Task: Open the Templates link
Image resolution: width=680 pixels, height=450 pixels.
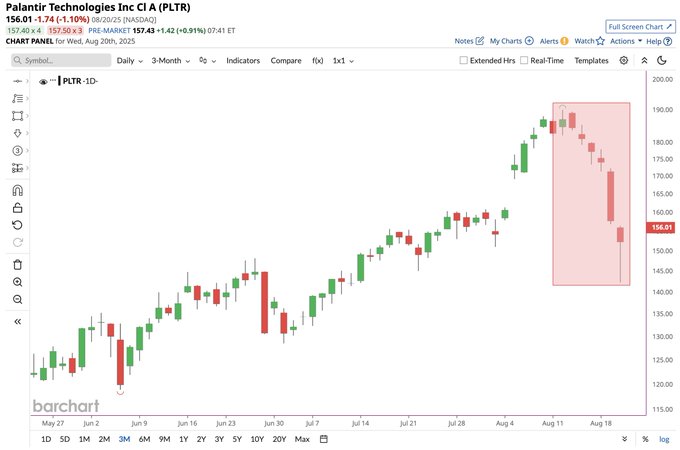Action: [x=592, y=61]
